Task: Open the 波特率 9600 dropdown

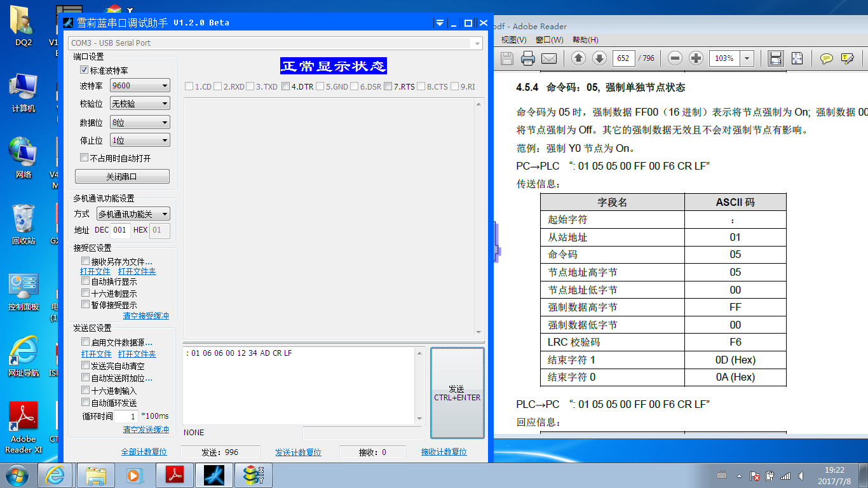Action: [x=140, y=86]
